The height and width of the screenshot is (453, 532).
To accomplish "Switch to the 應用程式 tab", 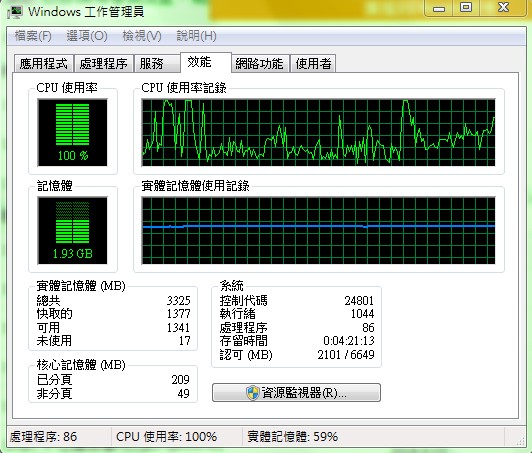I will click(x=43, y=63).
